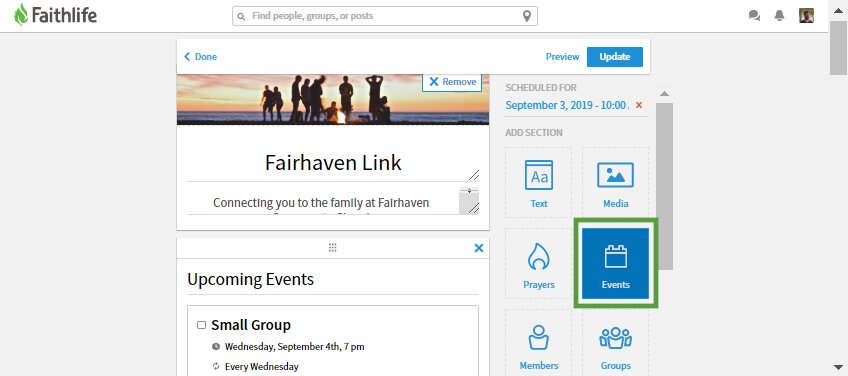848x376 pixels.
Task: Add an Events section
Action: tap(615, 263)
